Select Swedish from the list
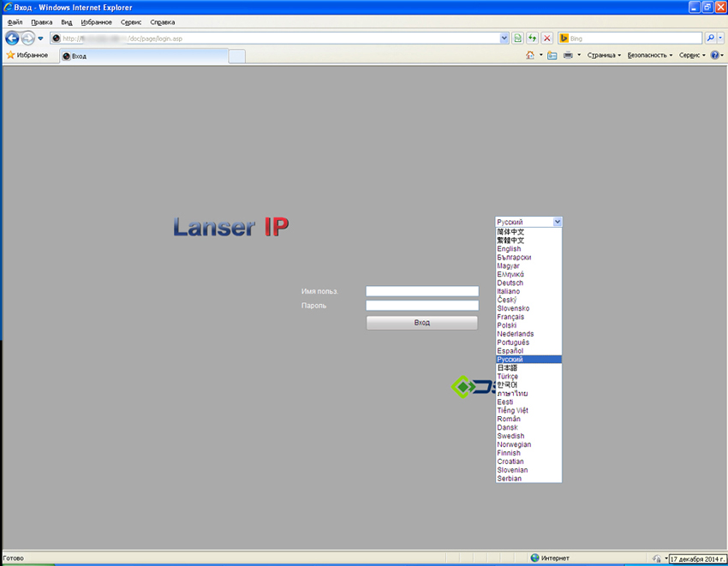 [x=528, y=436]
